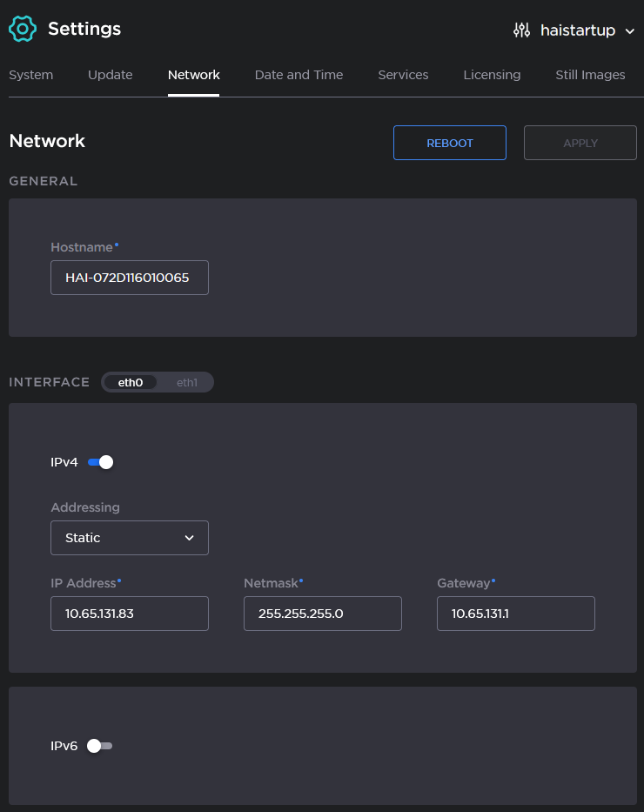Disable IPv4 on eth0
Image resolution: width=644 pixels, height=812 pixels.
(100, 462)
